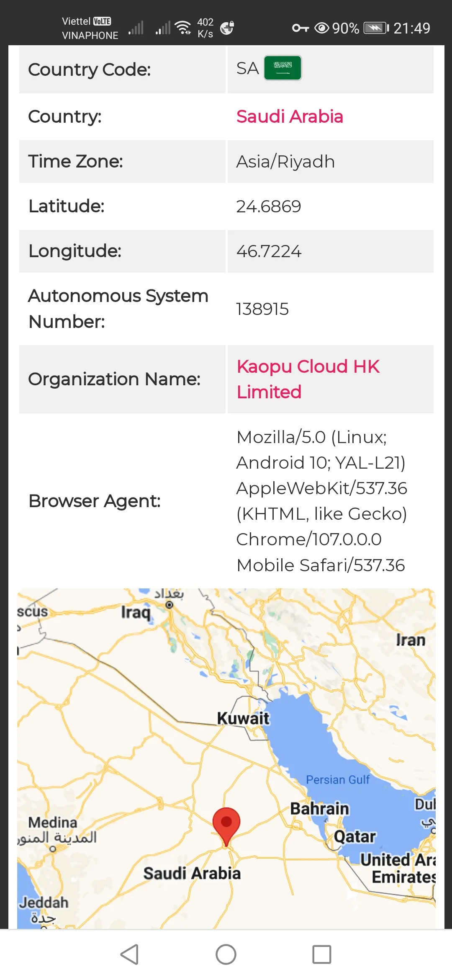Select the longitude value 46.7224
Image resolution: width=452 pixels, height=980 pixels.
tap(269, 251)
